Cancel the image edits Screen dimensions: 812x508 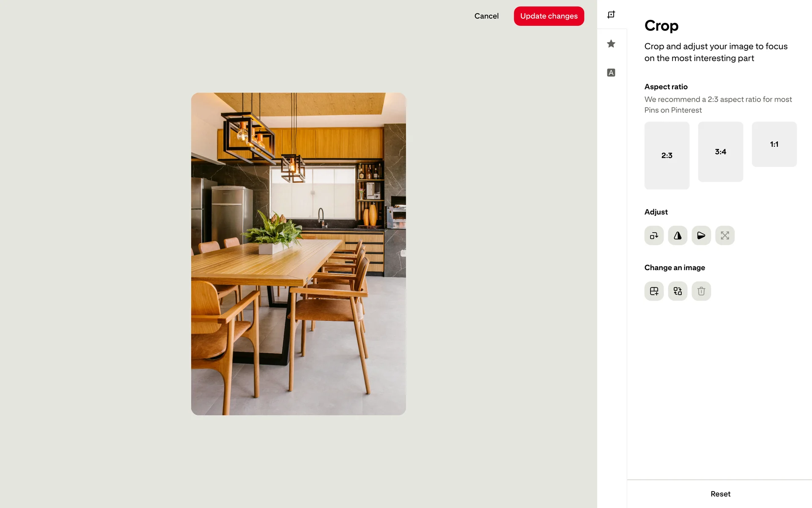point(486,16)
